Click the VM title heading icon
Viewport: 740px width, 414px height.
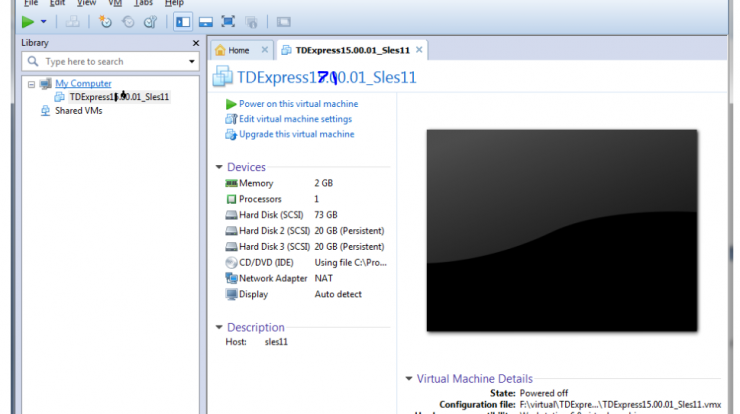coord(222,76)
